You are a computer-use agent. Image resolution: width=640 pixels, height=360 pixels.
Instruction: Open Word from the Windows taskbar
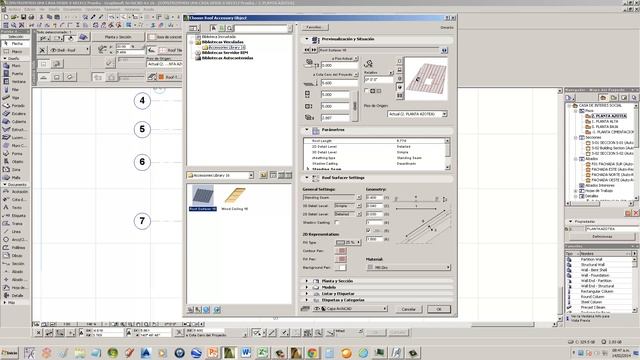(246, 352)
